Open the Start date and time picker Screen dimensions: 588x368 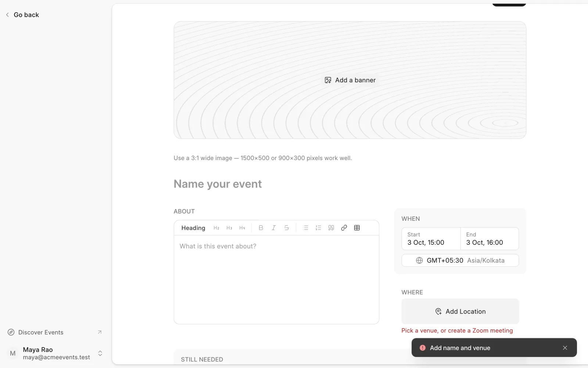431,239
